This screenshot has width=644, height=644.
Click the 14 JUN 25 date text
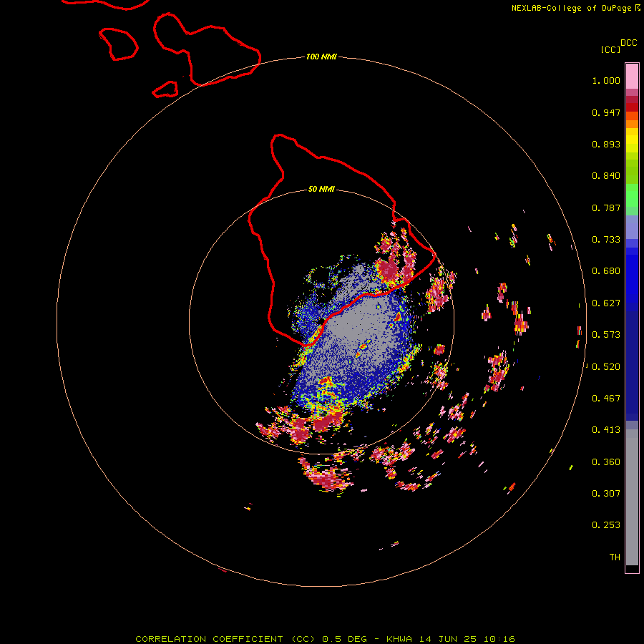(x=448, y=639)
